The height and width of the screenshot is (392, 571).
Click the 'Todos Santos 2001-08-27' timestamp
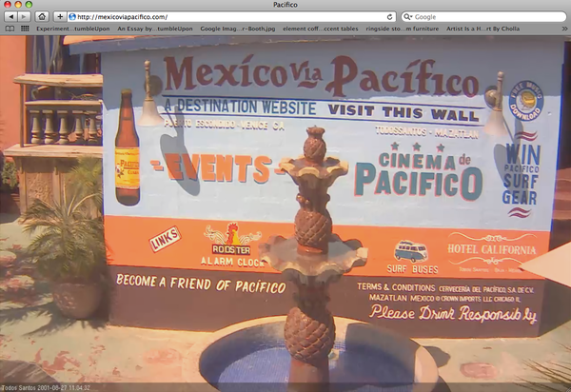(x=46, y=387)
